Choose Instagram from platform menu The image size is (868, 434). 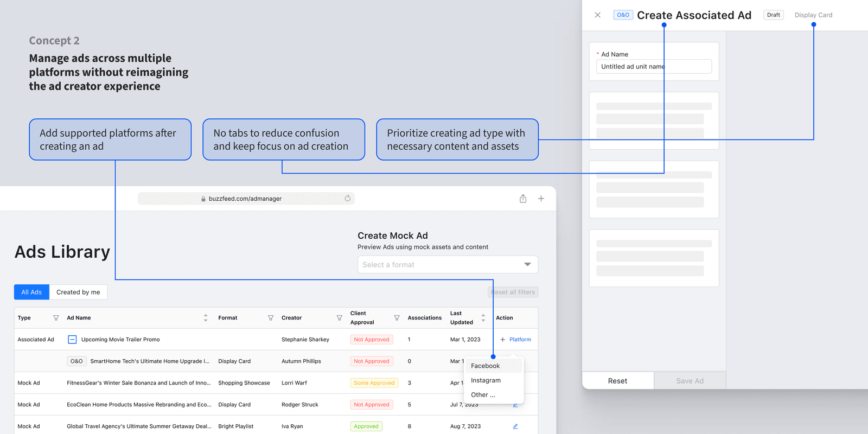(x=494, y=380)
